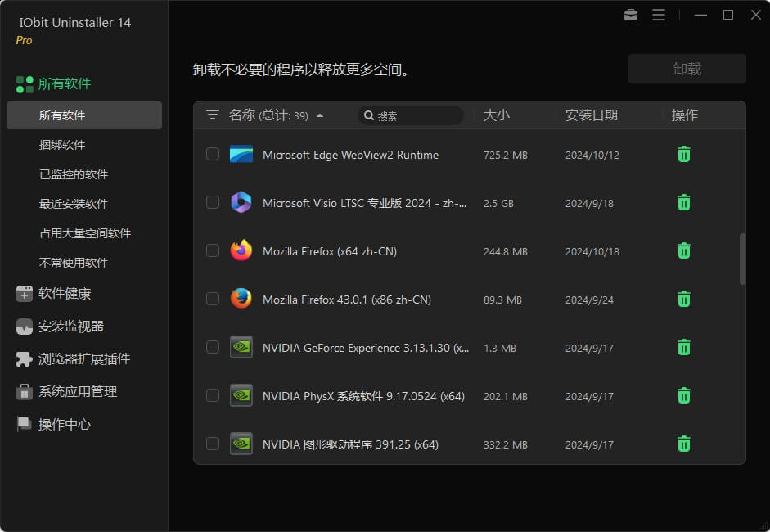This screenshot has width=770, height=532.
Task: Click the Microsoft Visio app icon
Action: pos(241,202)
